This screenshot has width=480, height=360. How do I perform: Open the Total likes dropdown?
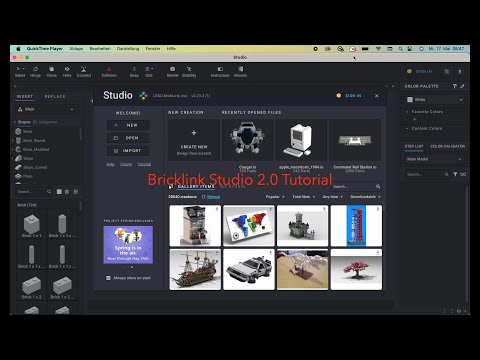click(303, 197)
